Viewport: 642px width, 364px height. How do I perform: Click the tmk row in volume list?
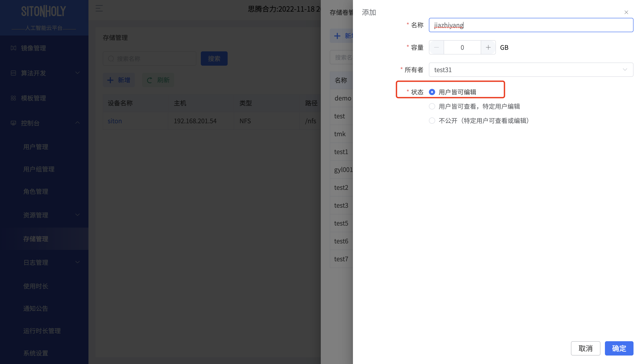342,134
